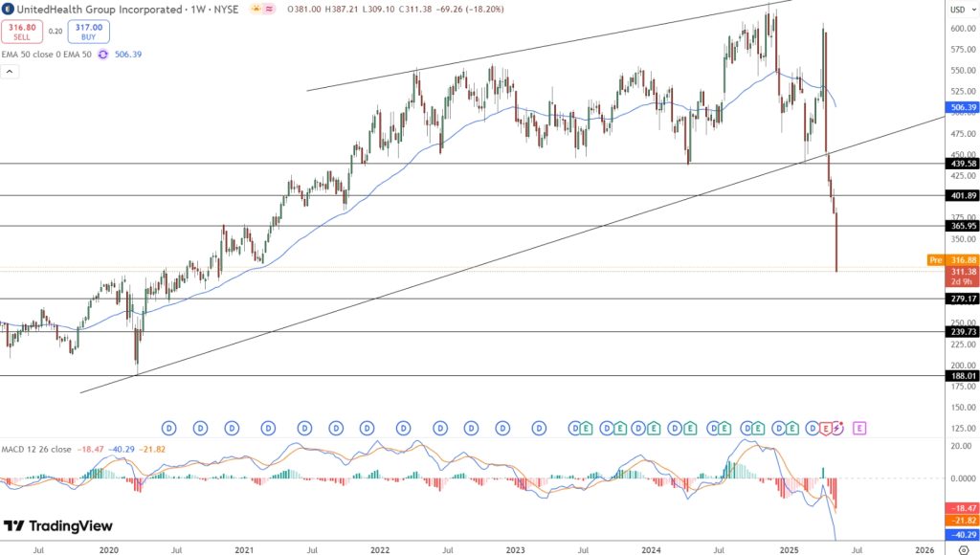Image resolution: width=980 pixels, height=555 pixels.
Task: Open the earliest dividend D marker after 2020
Action: click(x=168, y=428)
